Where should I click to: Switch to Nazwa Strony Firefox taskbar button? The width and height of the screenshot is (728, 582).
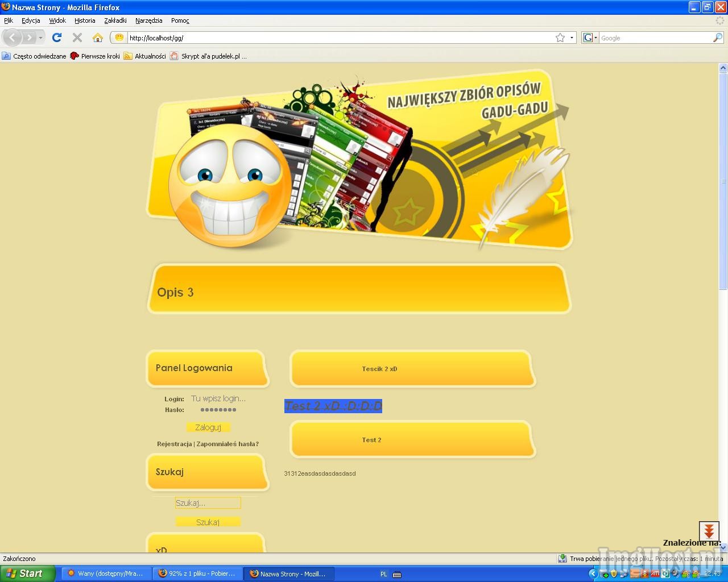(289, 573)
